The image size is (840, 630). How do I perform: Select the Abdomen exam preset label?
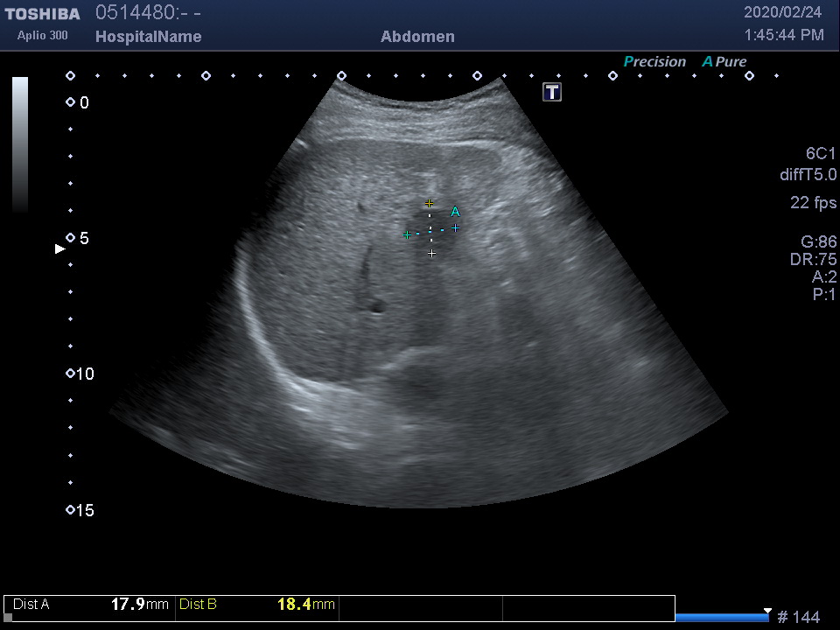[x=417, y=37]
